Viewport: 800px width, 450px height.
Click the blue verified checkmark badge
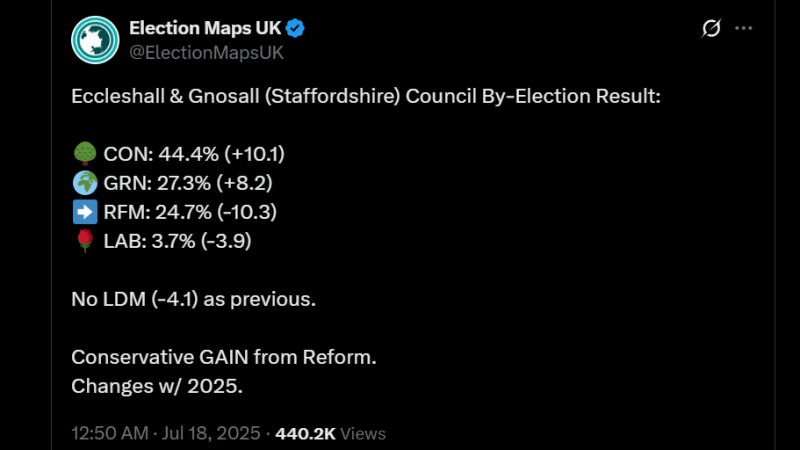click(x=296, y=28)
